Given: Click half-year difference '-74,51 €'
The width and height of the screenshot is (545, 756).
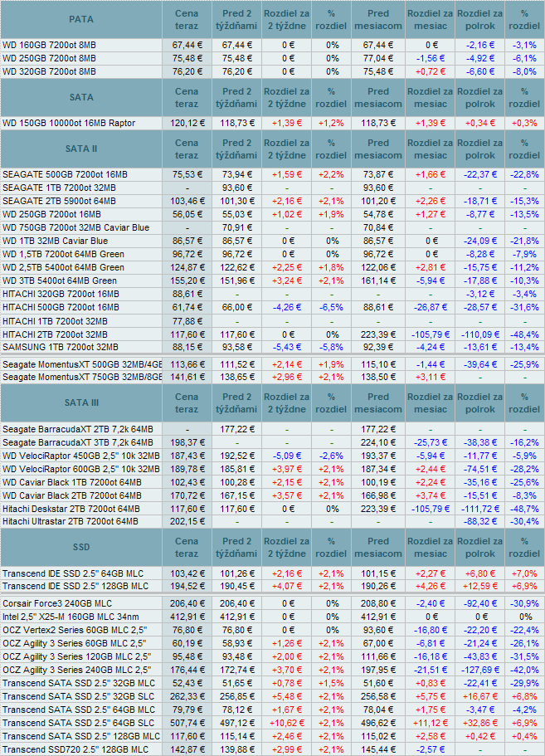Looking at the screenshot, I should [480, 469].
